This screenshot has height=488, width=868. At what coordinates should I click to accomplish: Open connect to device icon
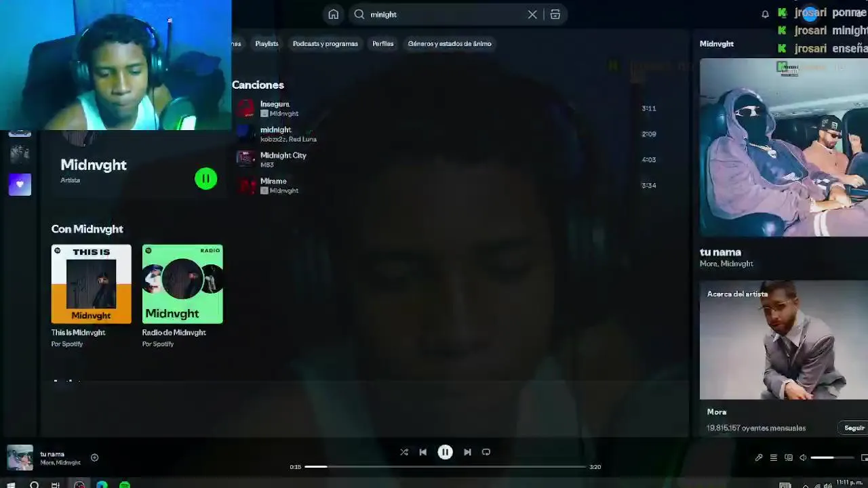click(789, 457)
